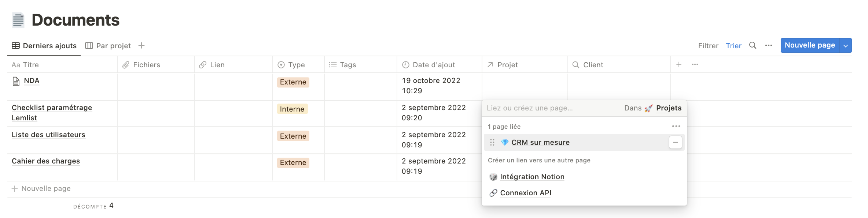The height and width of the screenshot is (218, 868).
Task: Remove CRM sur mesure linked page
Action: [x=675, y=142]
